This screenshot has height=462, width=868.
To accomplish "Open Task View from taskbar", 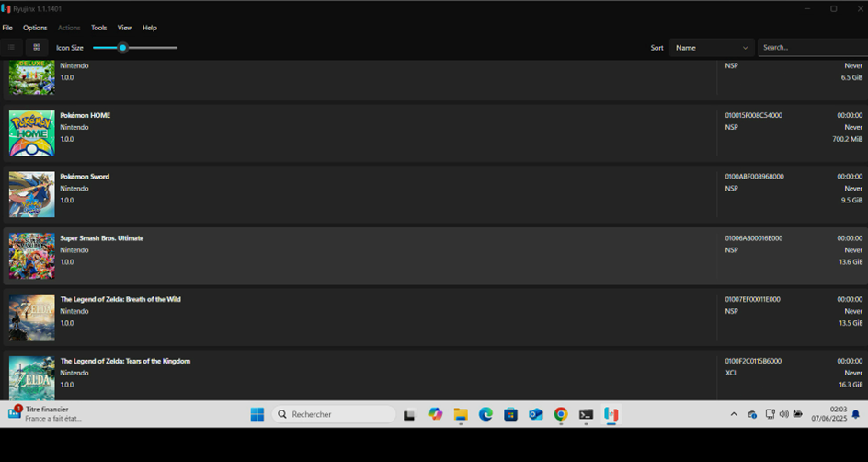I will coord(409,414).
